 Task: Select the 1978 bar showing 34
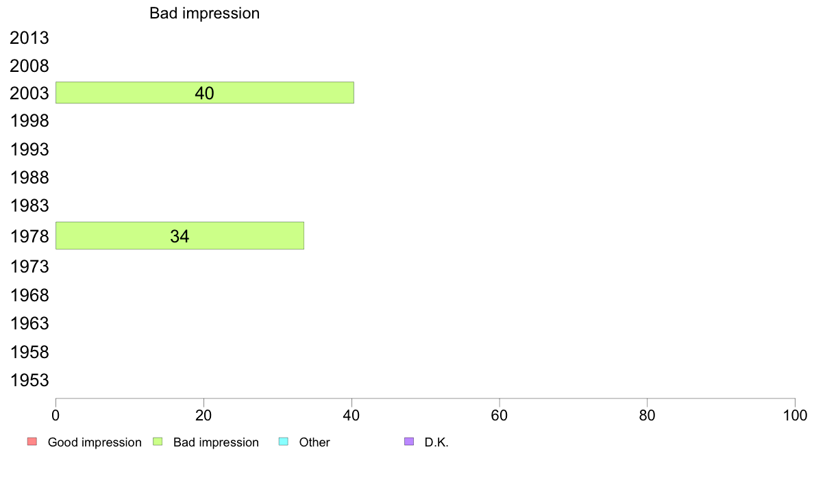point(180,236)
